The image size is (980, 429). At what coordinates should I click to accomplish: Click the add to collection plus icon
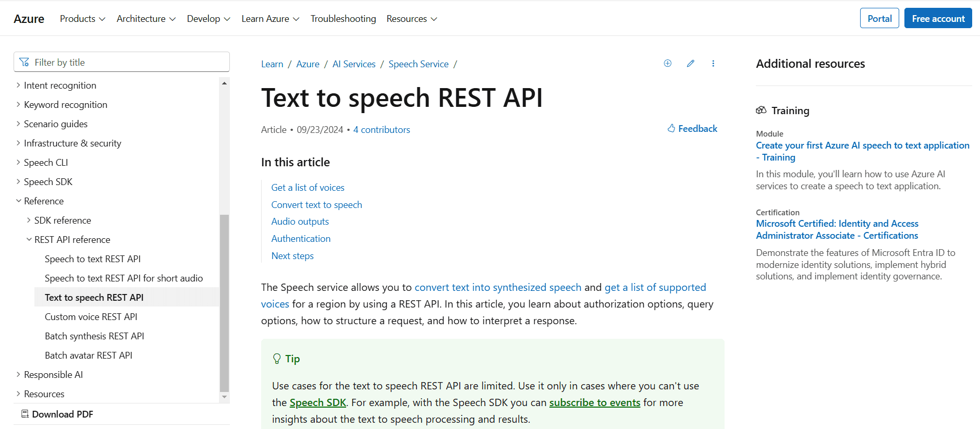(667, 63)
